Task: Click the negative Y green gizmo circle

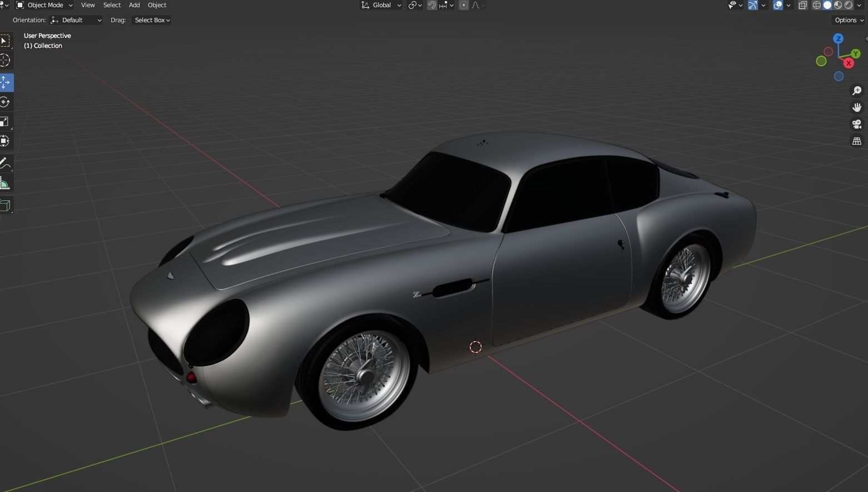Action: (821, 61)
